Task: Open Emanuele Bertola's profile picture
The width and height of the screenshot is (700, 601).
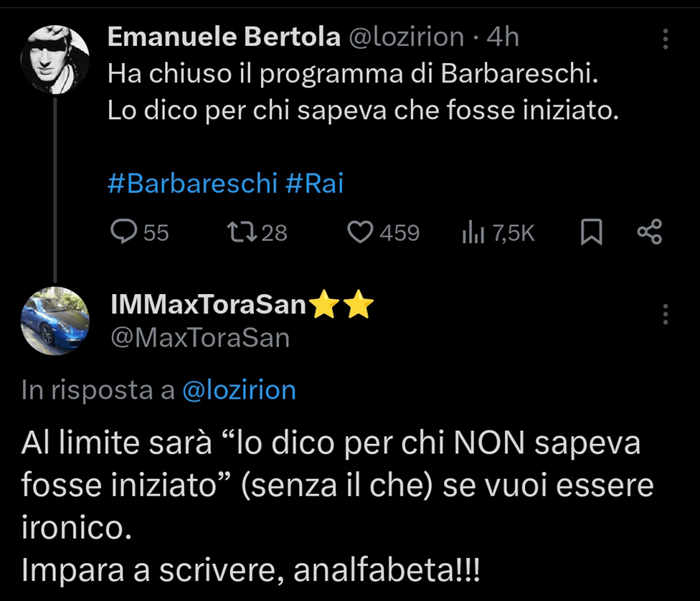Action: [x=55, y=60]
